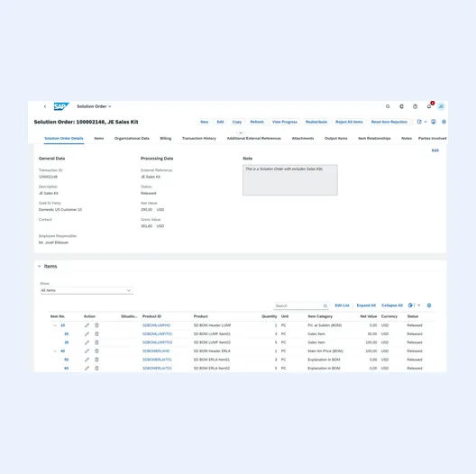Click the export icon above items table
The image size is (476, 474).
pos(410,305)
